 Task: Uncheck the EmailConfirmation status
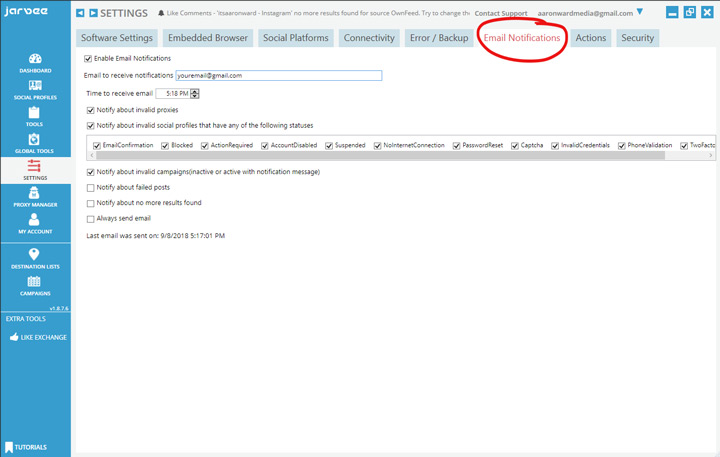point(97,146)
